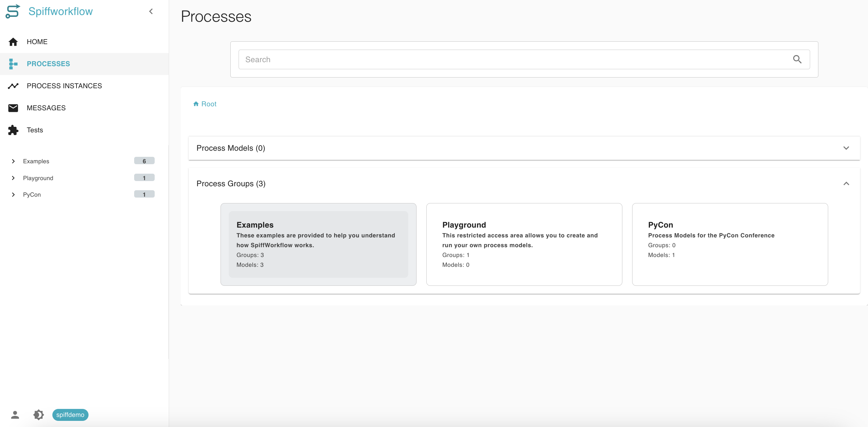Image resolution: width=868 pixels, height=427 pixels.
Task: Open the PyCon process group card
Action: (730, 244)
